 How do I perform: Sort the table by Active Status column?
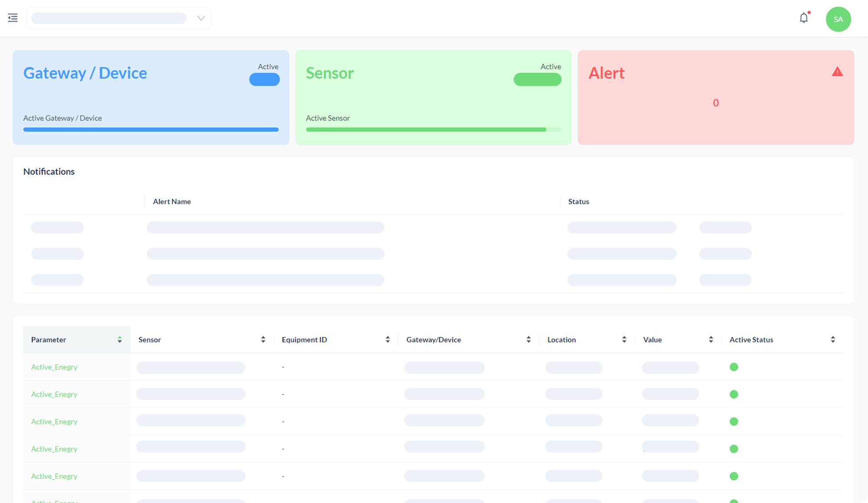click(x=833, y=340)
